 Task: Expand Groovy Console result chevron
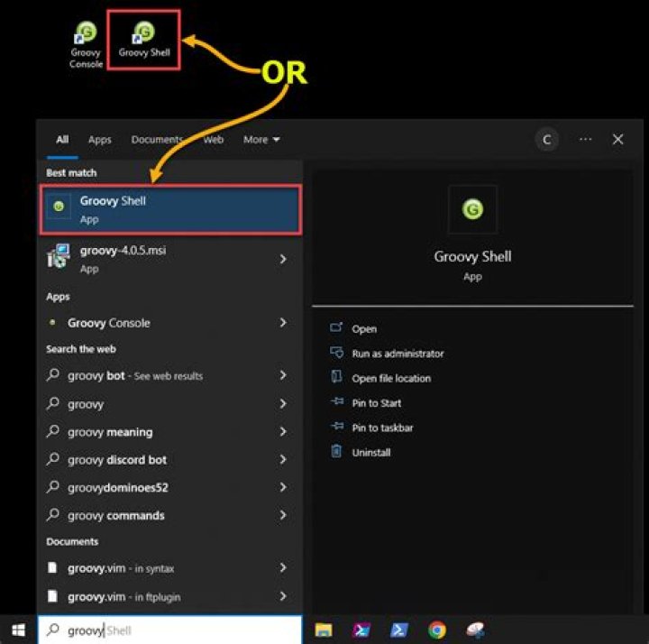283,323
